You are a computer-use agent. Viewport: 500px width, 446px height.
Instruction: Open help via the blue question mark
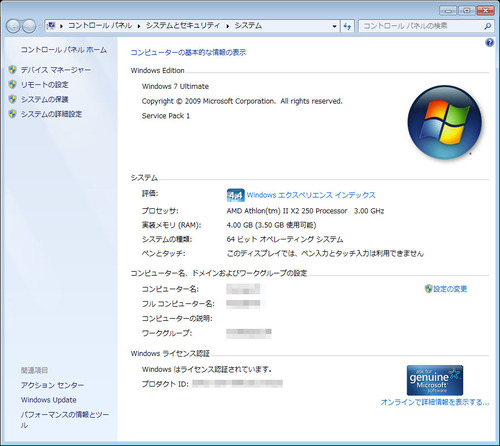(x=489, y=43)
